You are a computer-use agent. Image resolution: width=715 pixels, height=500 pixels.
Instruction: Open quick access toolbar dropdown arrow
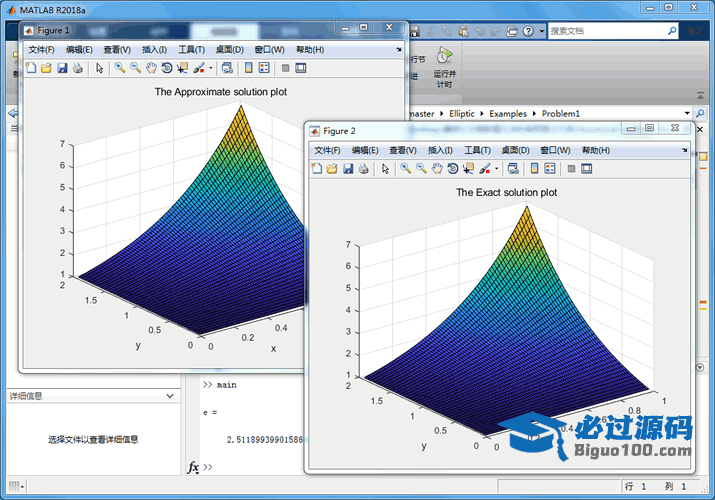coord(542,31)
